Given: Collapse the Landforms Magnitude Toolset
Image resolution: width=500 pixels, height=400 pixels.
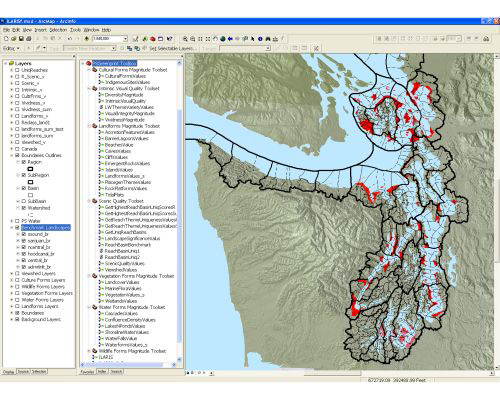Looking at the screenshot, I should tap(89, 126).
